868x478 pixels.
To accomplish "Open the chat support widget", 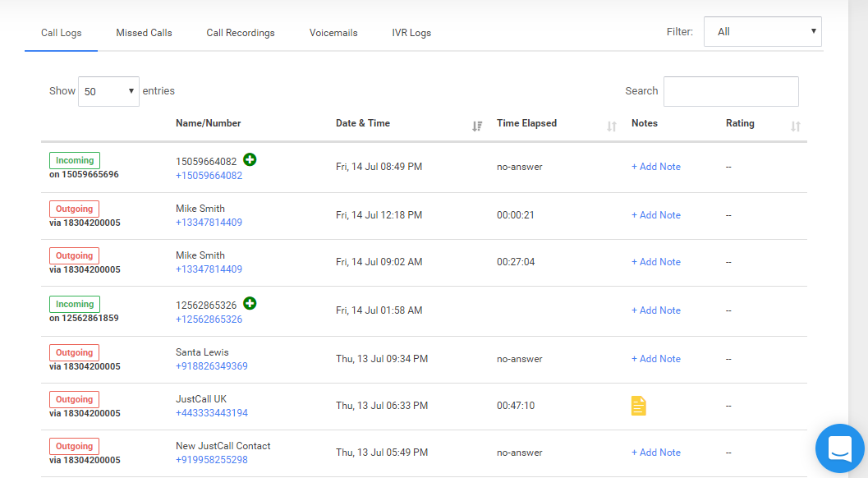I will (839, 448).
